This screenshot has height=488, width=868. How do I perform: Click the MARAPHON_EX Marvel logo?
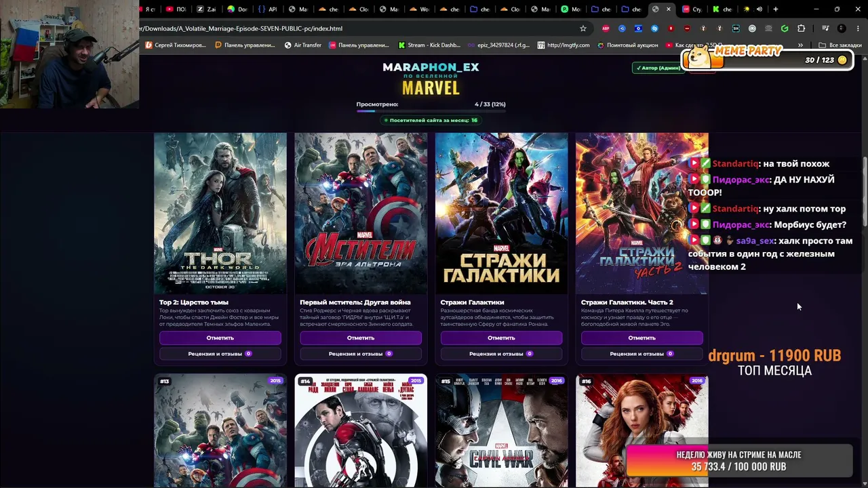coord(431,79)
